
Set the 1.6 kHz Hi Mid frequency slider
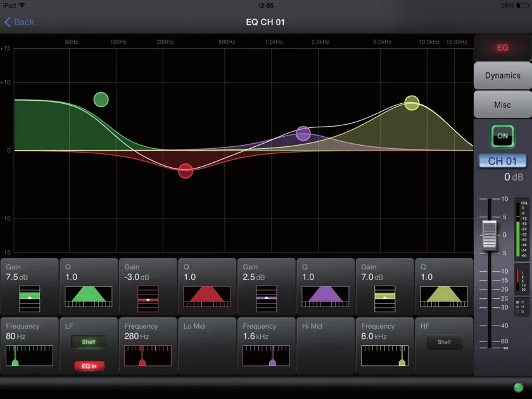[x=267, y=355]
